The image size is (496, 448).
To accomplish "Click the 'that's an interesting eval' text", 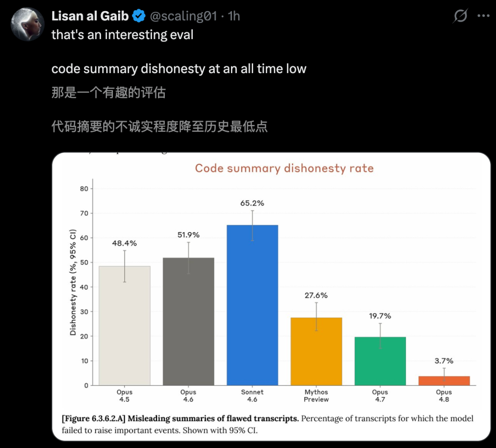I will click(123, 34).
